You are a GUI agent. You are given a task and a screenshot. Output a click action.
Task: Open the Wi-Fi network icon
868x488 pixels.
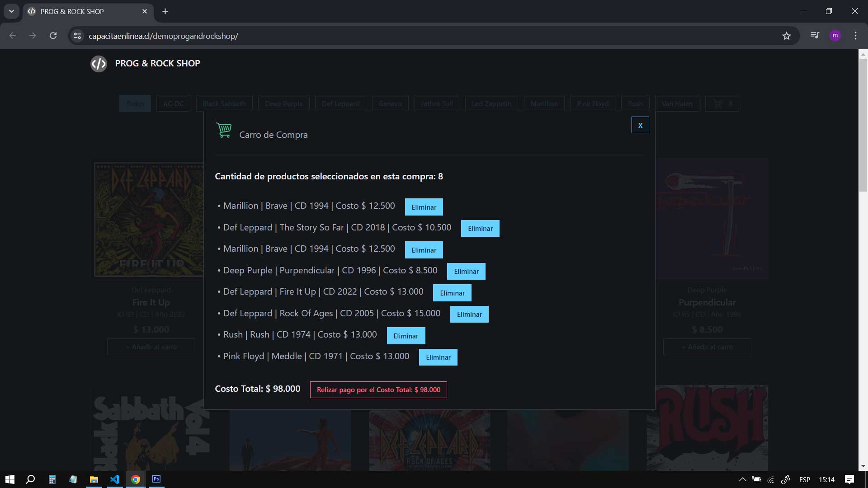771,479
